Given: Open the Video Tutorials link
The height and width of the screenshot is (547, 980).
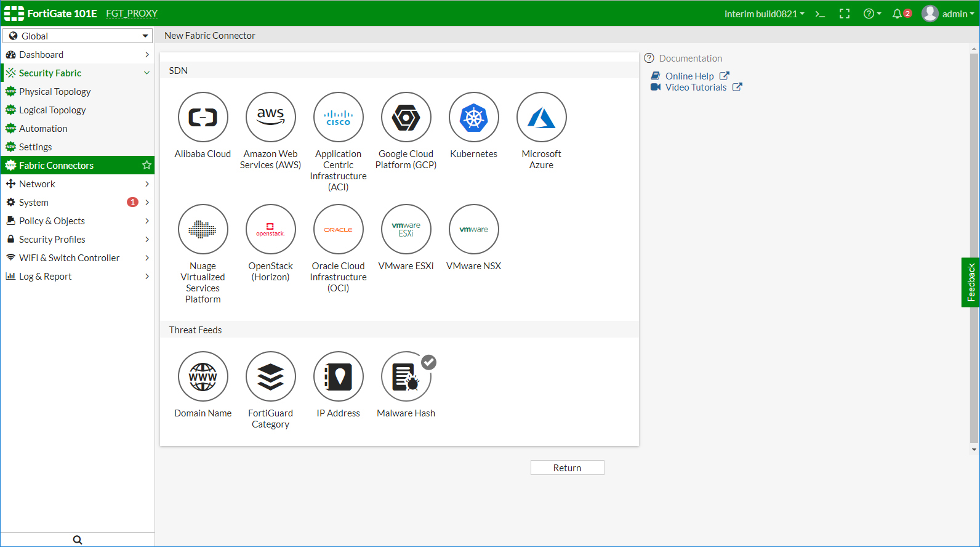Looking at the screenshot, I should pyautogui.click(x=696, y=87).
